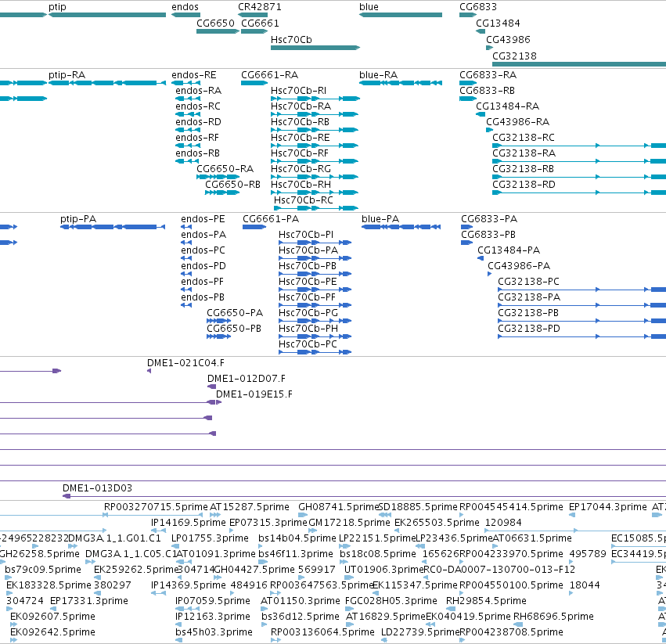The height and width of the screenshot is (644, 666).
Task: Click the CR42871 gene label
Action: point(260,7)
